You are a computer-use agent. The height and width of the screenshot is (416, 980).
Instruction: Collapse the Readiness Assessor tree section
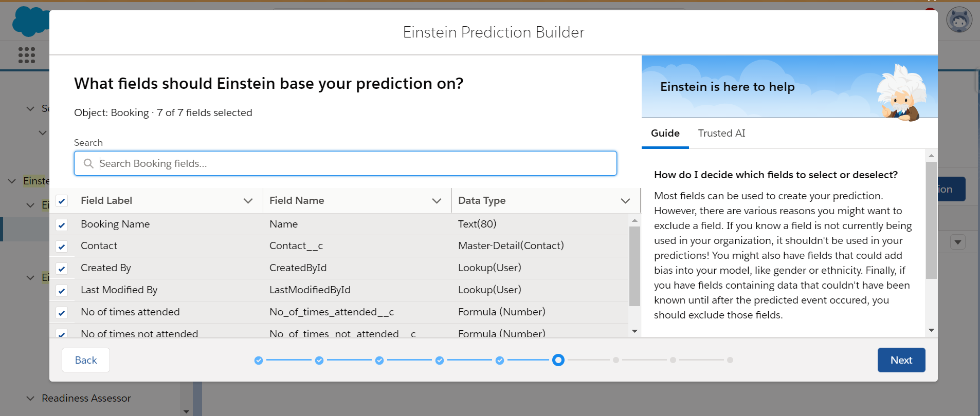[30, 399]
